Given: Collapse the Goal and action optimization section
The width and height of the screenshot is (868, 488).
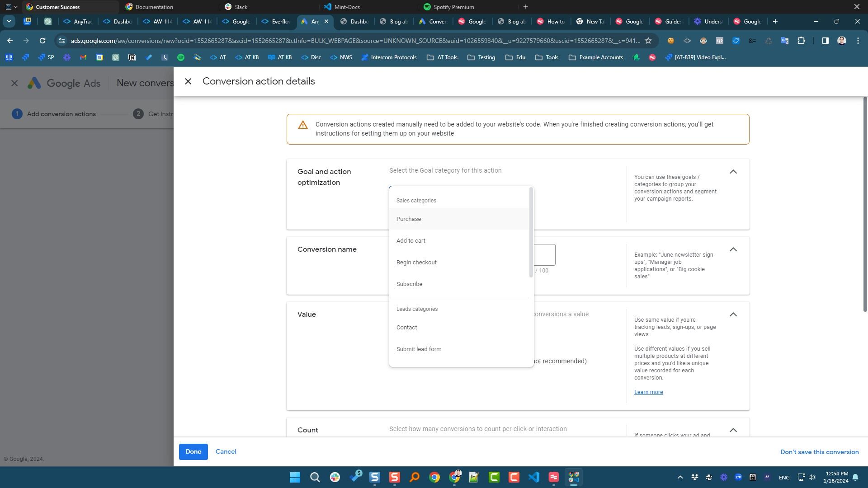Looking at the screenshot, I should point(733,172).
